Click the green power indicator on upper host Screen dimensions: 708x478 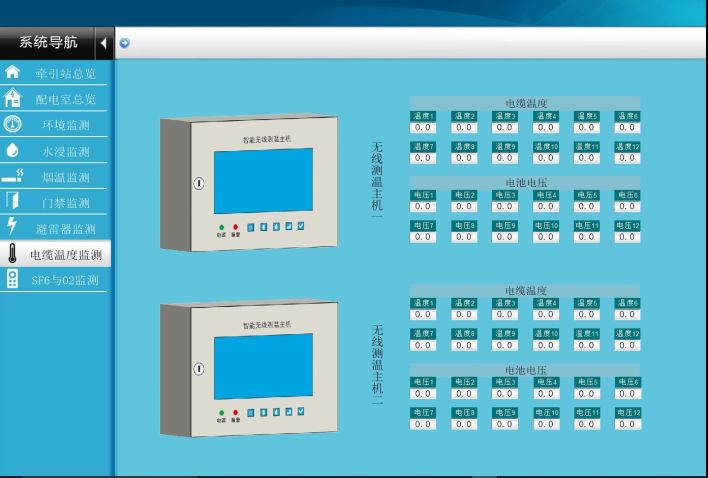coord(221,227)
